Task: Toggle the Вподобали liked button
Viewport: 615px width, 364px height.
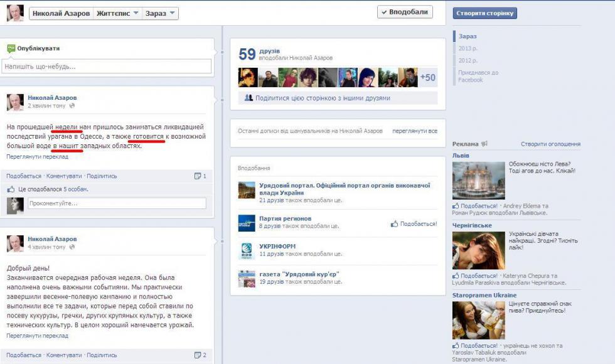Action: point(405,12)
